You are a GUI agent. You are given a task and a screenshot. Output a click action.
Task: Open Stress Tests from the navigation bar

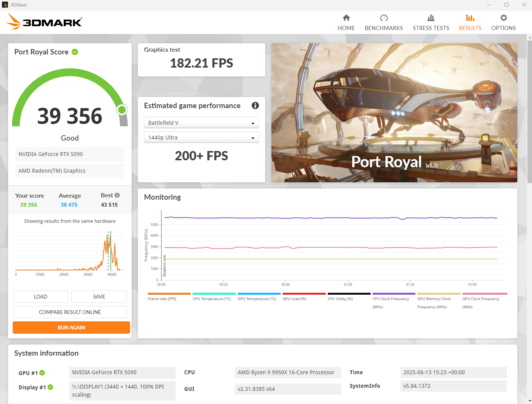coord(431,18)
